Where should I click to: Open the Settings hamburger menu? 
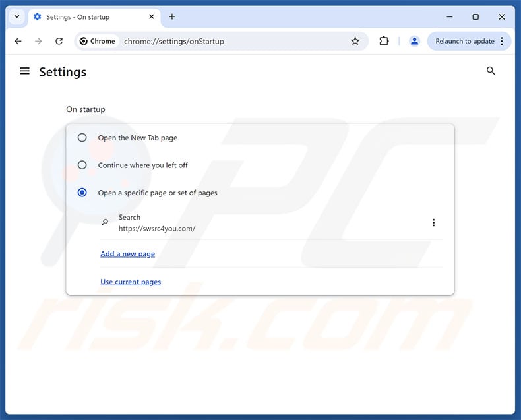pos(25,71)
